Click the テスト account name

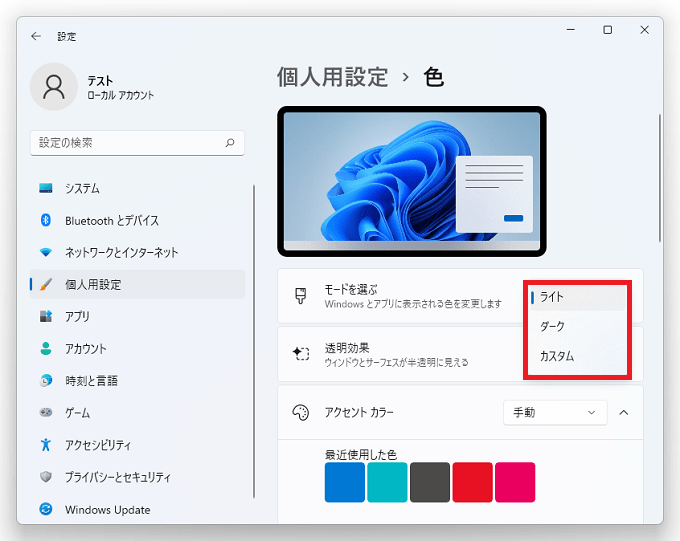click(x=100, y=81)
